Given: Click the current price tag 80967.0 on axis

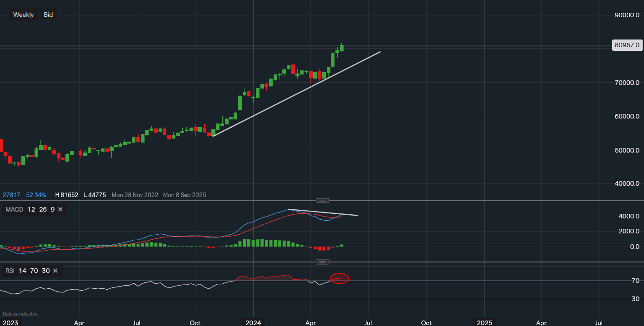Looking at the screenshot, I should (x=627, y=45).
